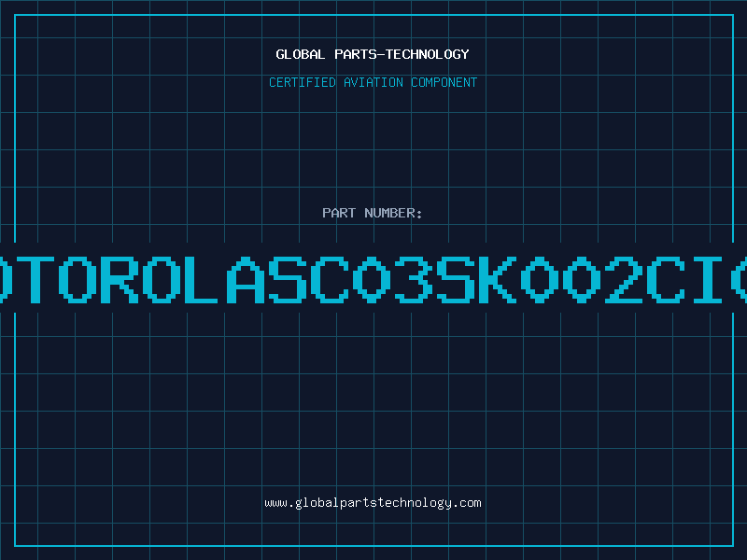This screenshot has height=560, width=747.
Task: Click the large letter K in the part number
Action: pos(498,279)
